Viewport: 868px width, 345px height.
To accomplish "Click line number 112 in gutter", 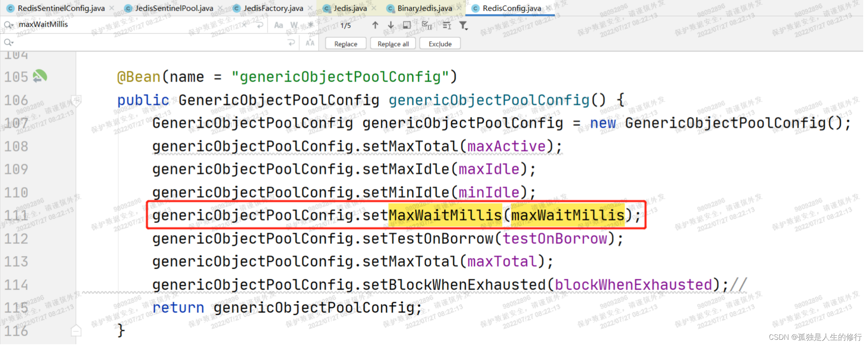I will [16, 239].
